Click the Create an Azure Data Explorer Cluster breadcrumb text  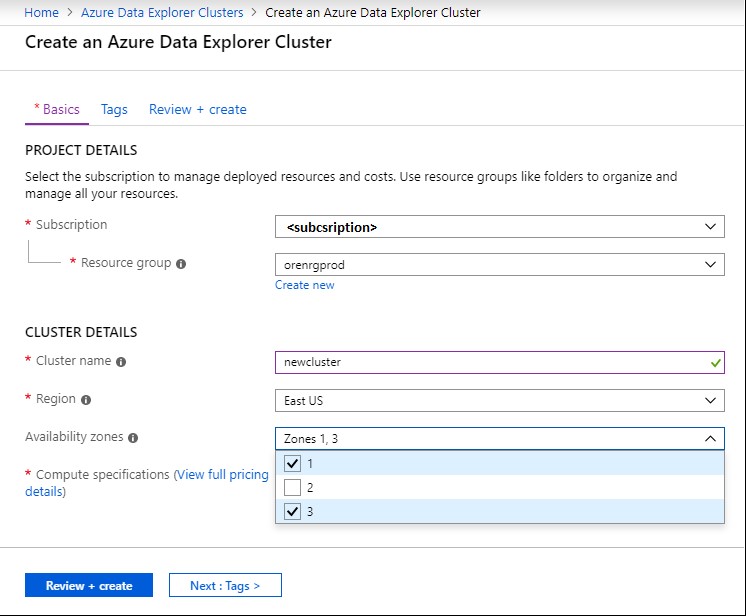pyautogui.click(x=373, y=12)
